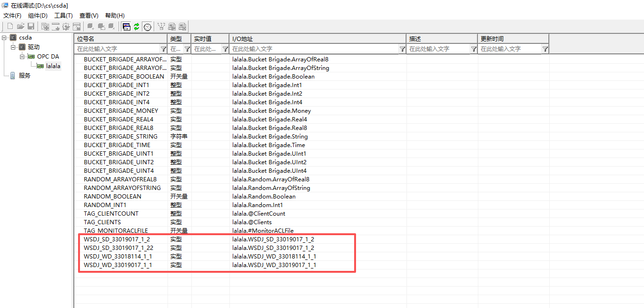
Task: Click the Save floppy disk icon
Action: pos(31,26)
